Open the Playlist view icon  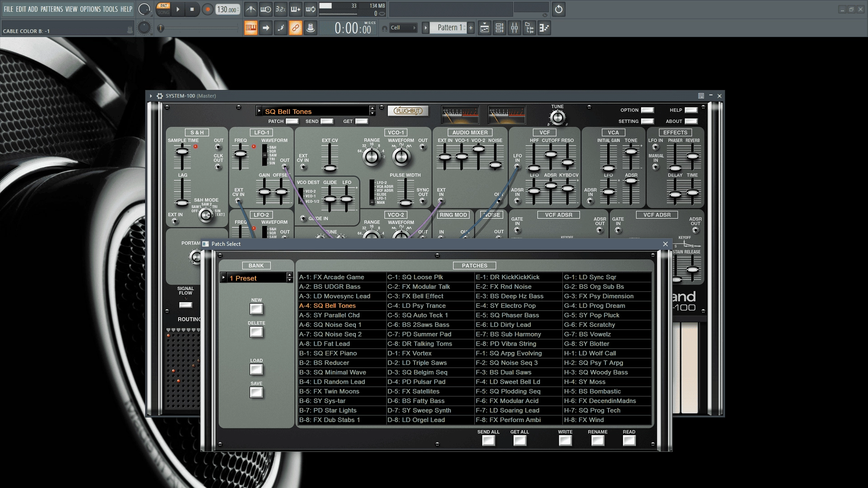coord(485,28)
